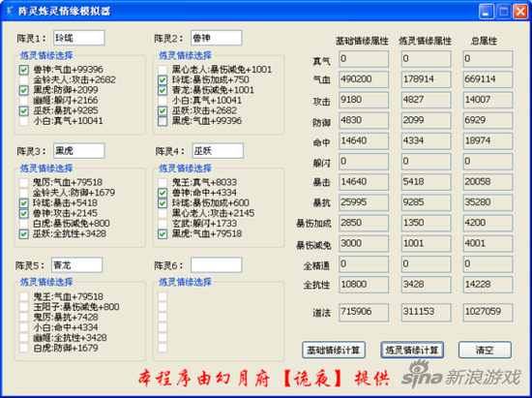Viewport: 532px width, 398px height.
Task: Uncheck 青龙:暴伤减免+1001 checkbox
Action: tap(163, 90)
